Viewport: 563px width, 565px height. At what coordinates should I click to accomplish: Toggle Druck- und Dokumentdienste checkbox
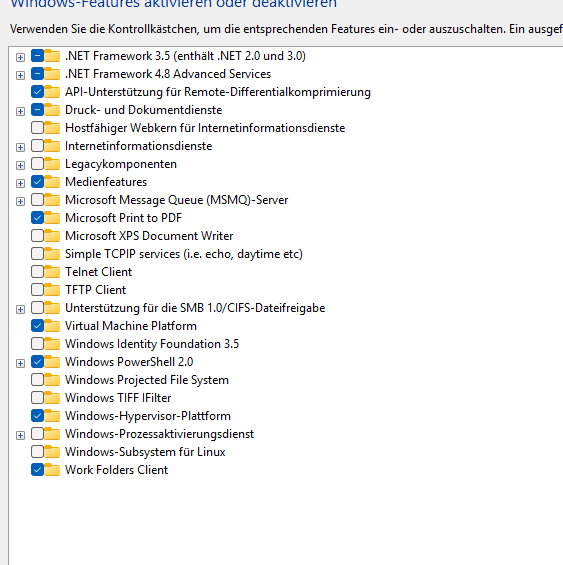(x=37, y=110)
